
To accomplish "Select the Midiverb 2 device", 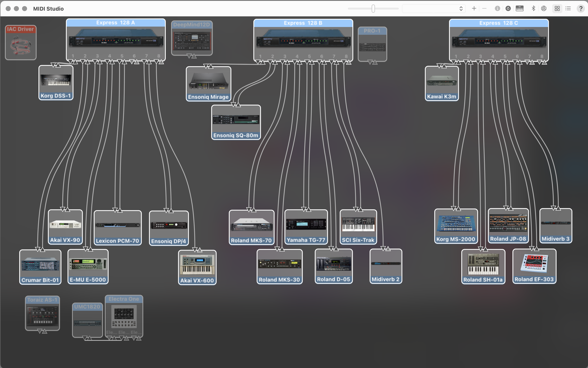I will click(386, 266).
